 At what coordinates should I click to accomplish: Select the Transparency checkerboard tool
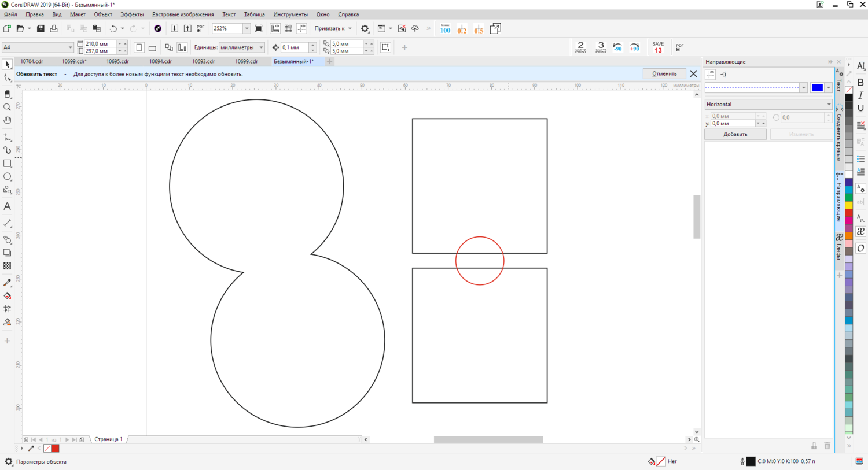[x=8, y=266]
